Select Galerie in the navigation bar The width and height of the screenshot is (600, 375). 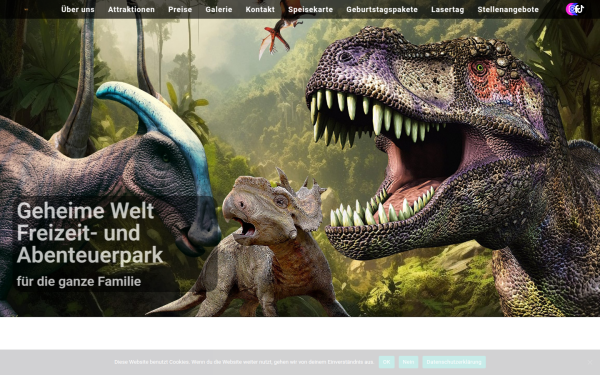pos(219,9)
